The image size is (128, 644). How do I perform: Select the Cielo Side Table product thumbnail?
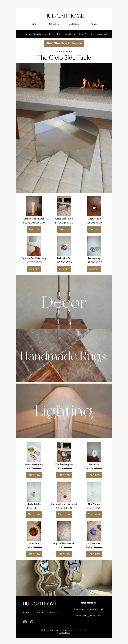pyautogui.click(x=64, y=206)
